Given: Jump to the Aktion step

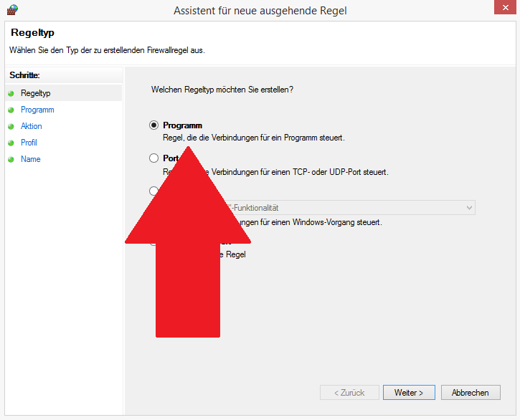Looking at the screenshot, I should coord(32,126).
